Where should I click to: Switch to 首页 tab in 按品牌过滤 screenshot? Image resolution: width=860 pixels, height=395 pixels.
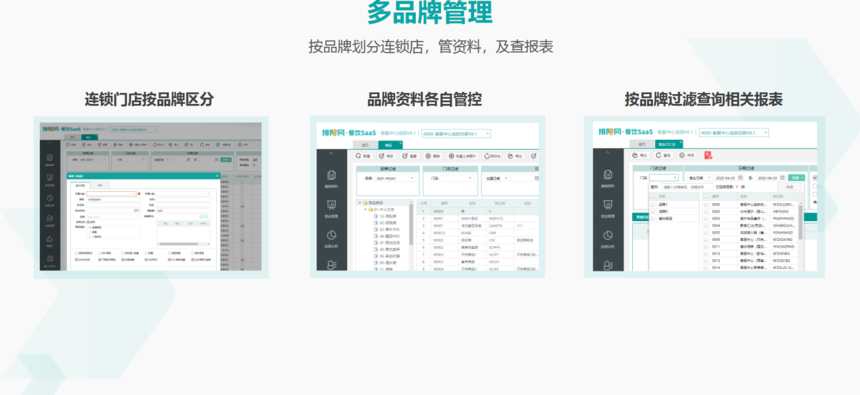[642, 144]
